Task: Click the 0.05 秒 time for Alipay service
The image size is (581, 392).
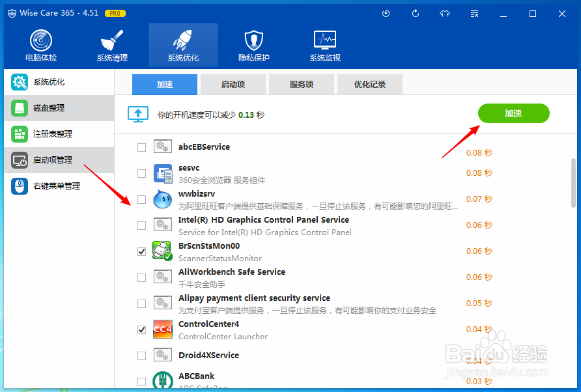Action: click(x=479, y=303)
